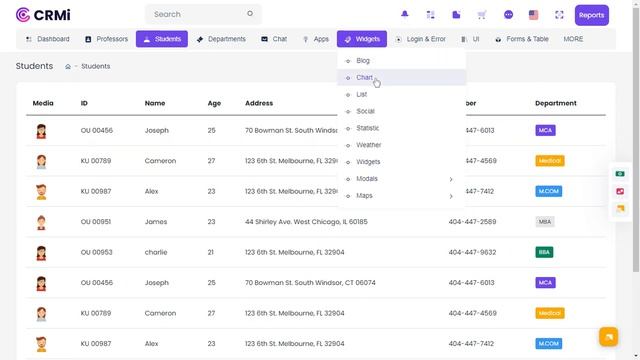Open the Login & Error menu
640x360 pixels.
click(420, 39)
